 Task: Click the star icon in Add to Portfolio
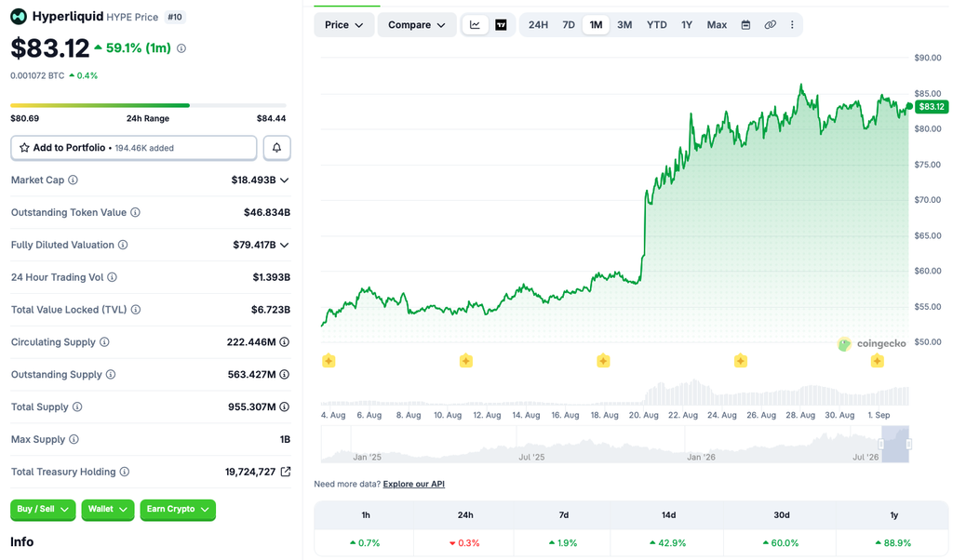point(24,148)
